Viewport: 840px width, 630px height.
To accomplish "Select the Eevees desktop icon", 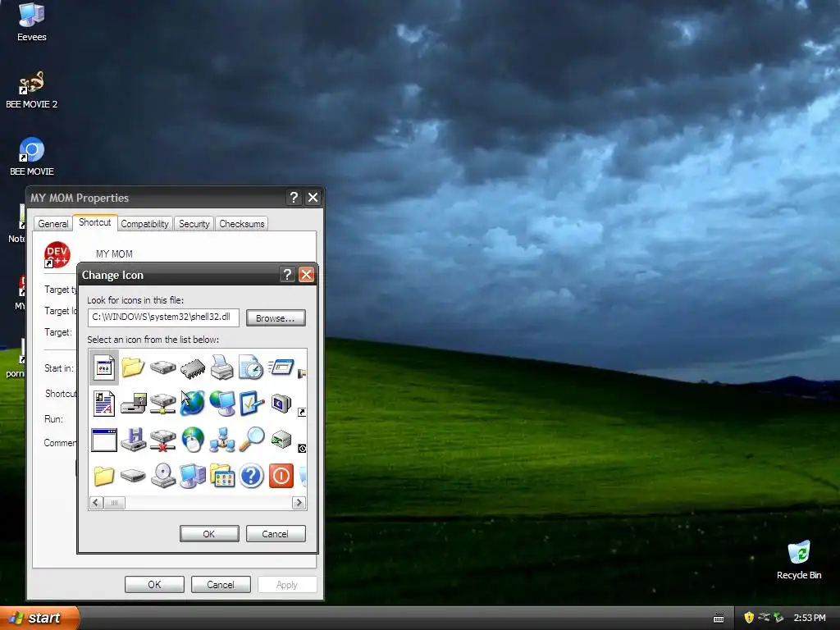I will (x=32, y=22).
